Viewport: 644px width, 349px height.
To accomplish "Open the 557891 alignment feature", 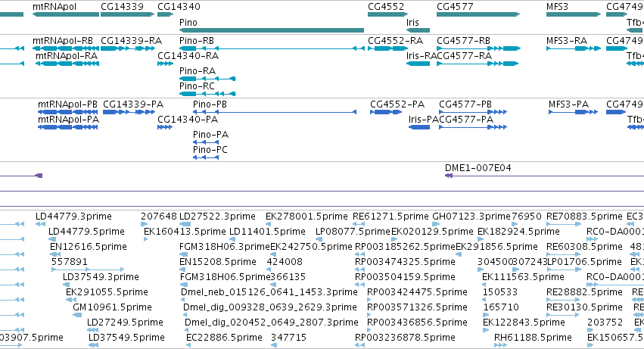I will tap(70, 262).
